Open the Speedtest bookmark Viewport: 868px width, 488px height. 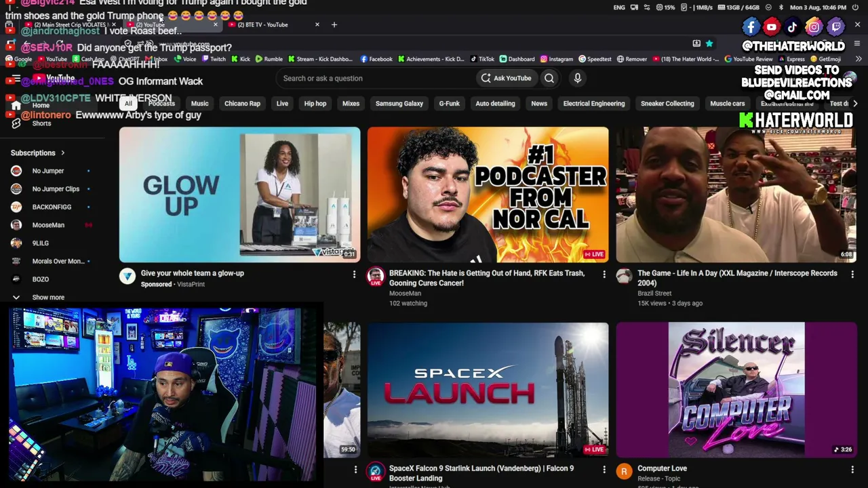(x=595, y=59)
